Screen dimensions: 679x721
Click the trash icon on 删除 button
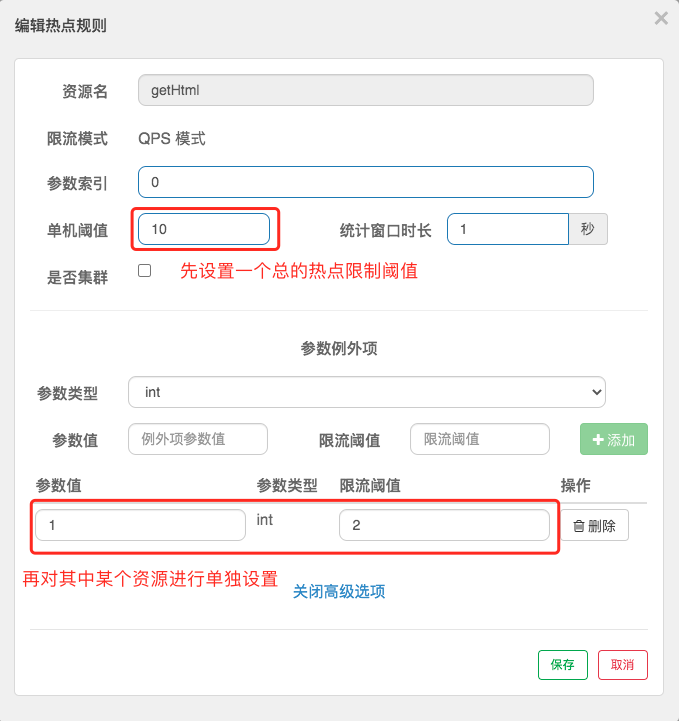pos(579,526)
